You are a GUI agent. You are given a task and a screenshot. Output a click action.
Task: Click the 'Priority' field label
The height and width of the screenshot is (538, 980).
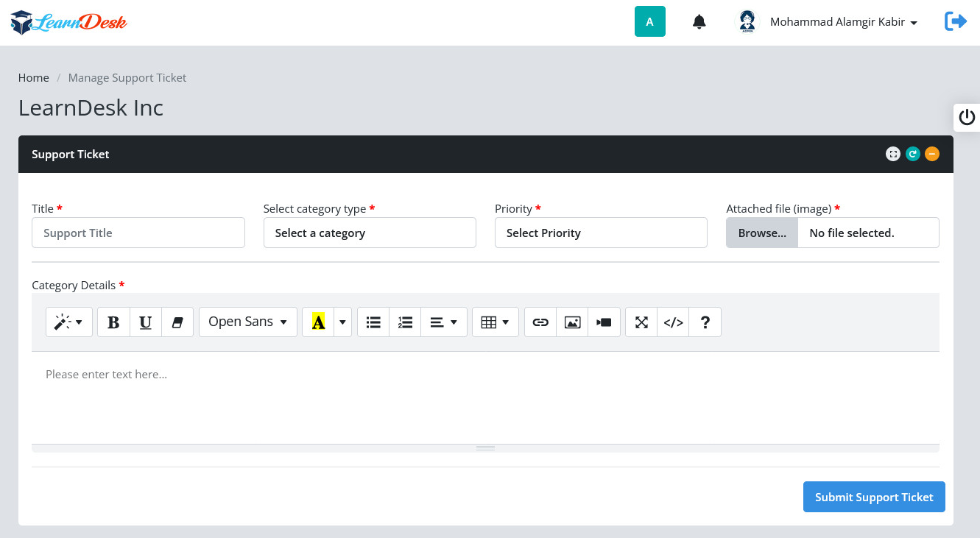tap(513, 208)
